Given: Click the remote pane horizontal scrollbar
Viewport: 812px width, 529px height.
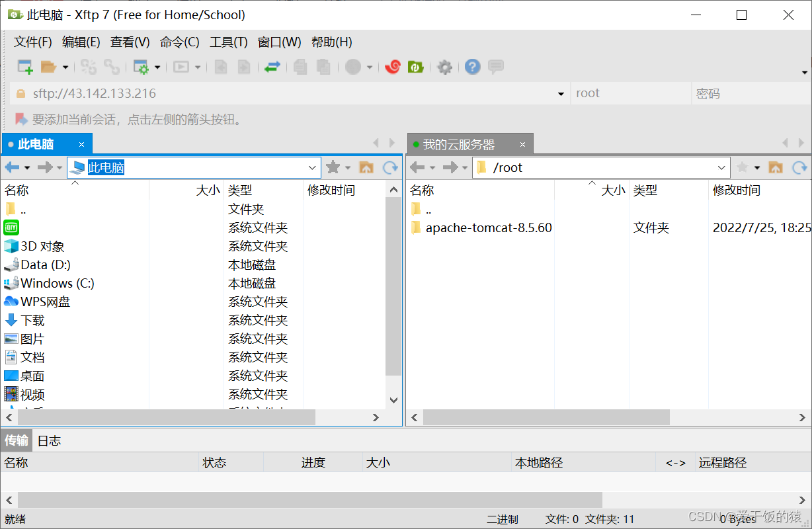Looking at the screenshot, I should click(x=546, y=417).
